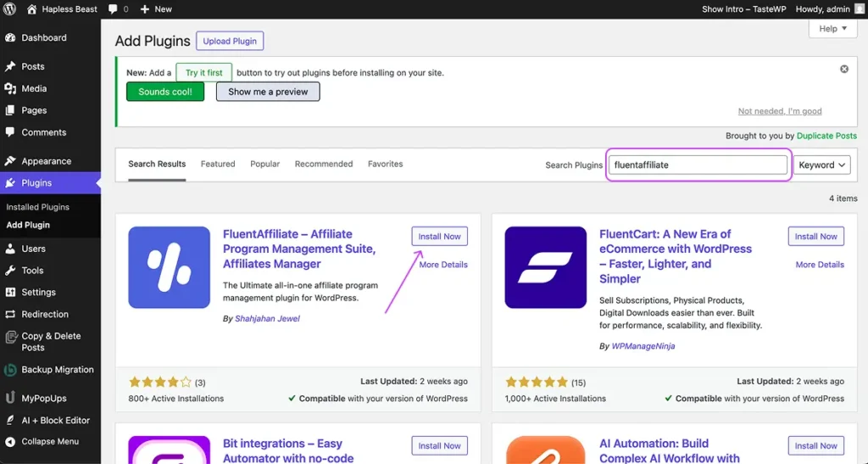Expand the Help dropdown

(832, 29)
